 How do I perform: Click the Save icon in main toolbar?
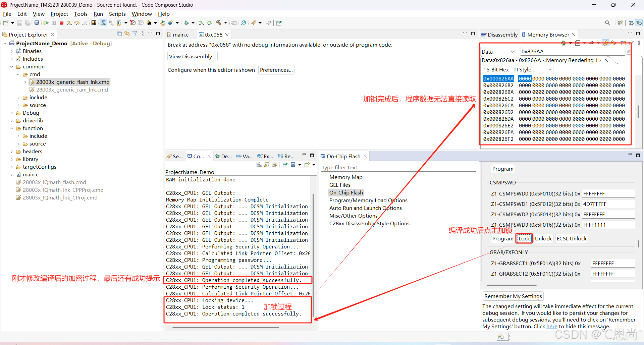pyautogui.click(x=19, y=23)
